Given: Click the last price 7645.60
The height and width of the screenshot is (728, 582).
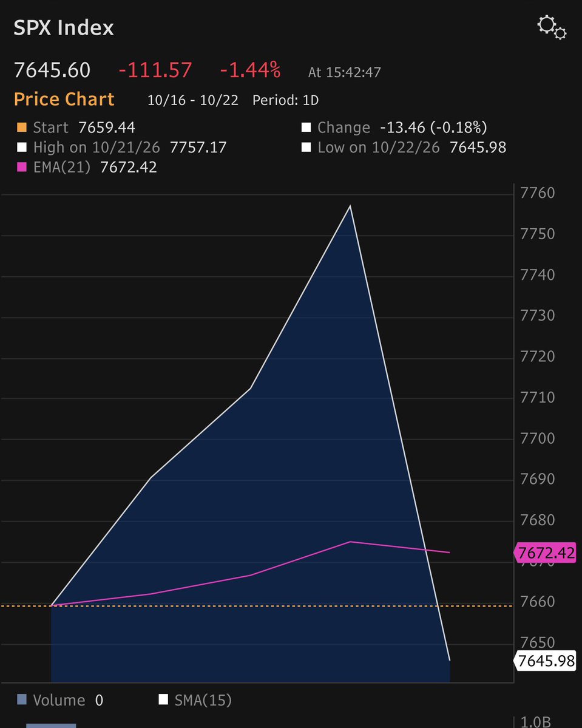Looking at the screenshot, I should point(52,70).
